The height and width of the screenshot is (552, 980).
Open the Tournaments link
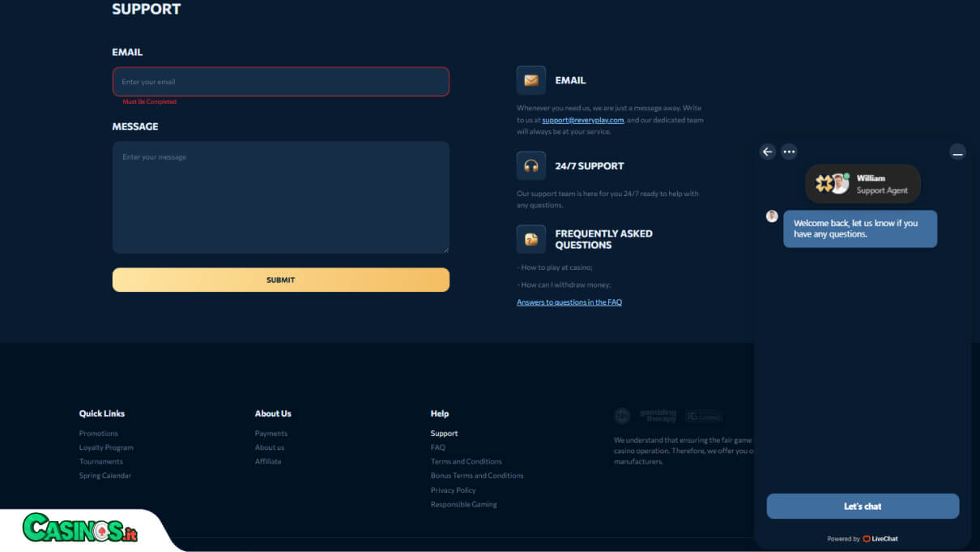[x=101, y=461]
